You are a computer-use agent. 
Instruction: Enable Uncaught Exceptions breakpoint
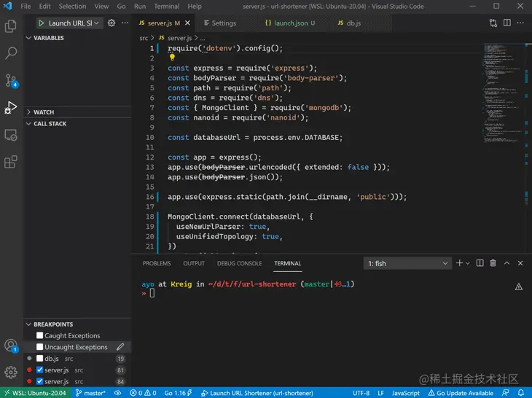point(39,347)
